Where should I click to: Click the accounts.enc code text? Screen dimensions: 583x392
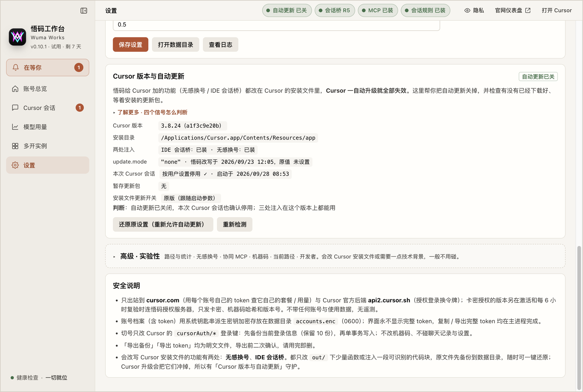[316, 321]
